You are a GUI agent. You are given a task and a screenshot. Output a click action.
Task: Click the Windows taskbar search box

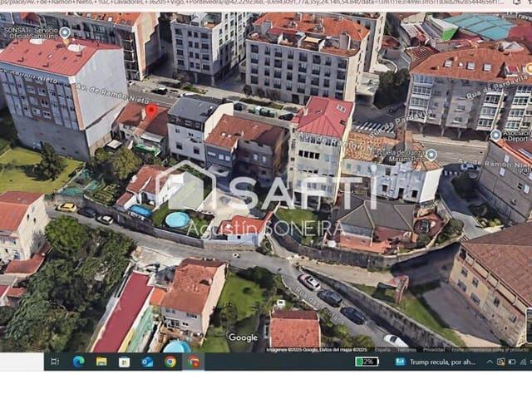pyautogui.click(x=22, y=362)
